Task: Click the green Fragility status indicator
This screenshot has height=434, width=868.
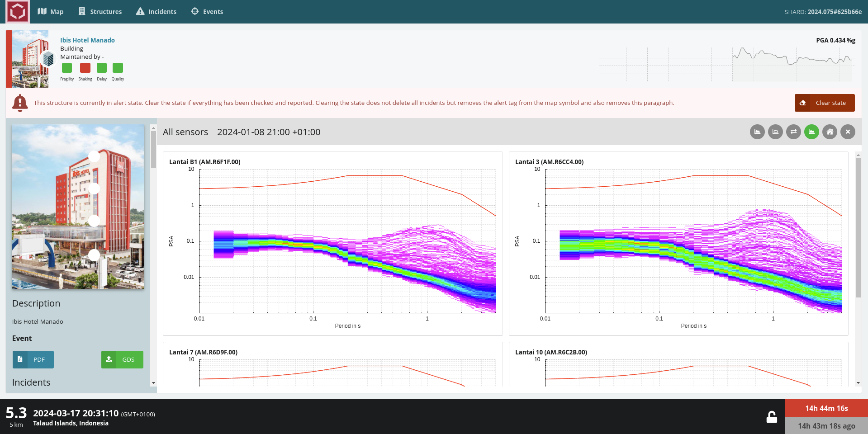Action: (67, 68)
